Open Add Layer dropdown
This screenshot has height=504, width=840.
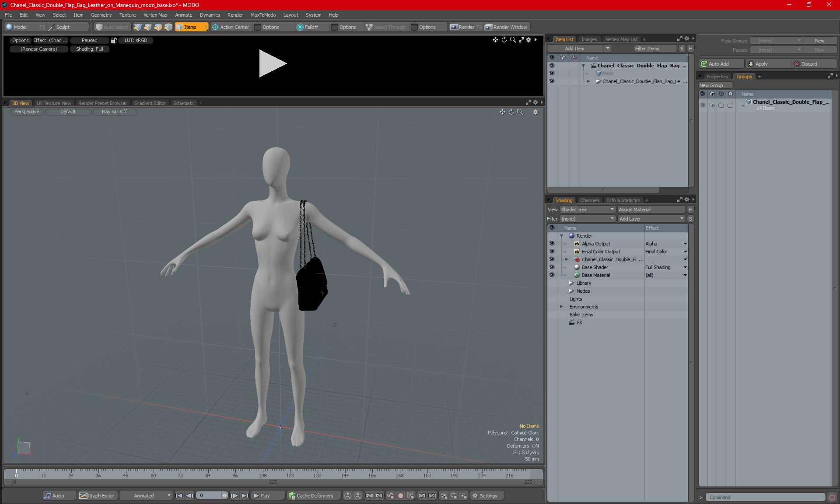[651, 219]
